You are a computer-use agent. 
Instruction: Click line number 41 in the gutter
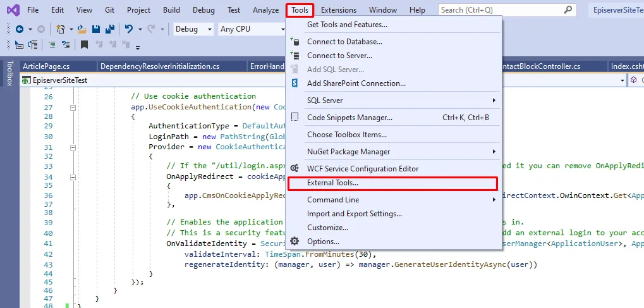tap(48, 243)
